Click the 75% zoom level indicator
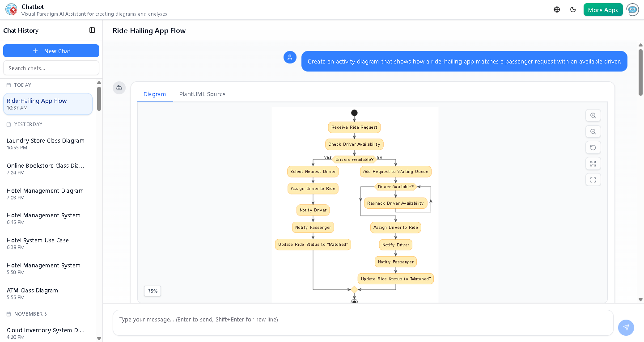The image size is (644, 342). (x=152, y=291)
